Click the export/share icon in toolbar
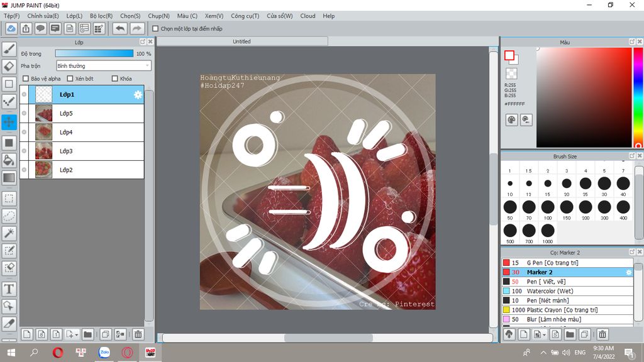Image resolution: width=644 pixels, height=362 pixels. tap(26, 28)
